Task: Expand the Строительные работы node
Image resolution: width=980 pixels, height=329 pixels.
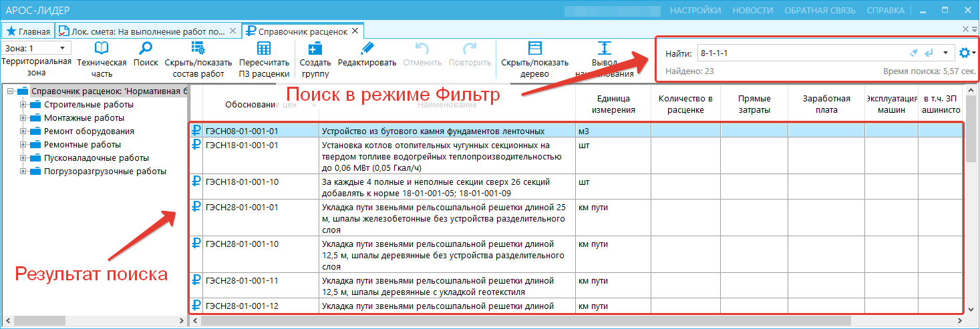Action: tap(23, 104)
